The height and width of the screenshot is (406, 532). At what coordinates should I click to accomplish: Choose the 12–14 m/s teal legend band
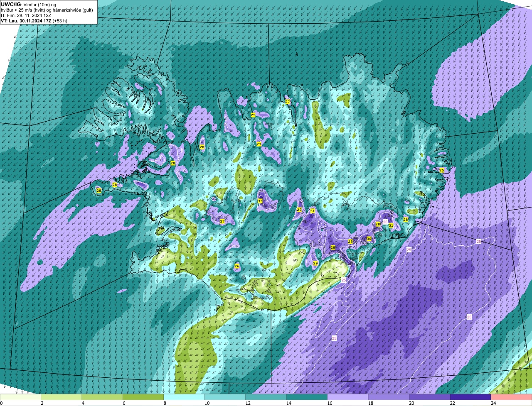(x=266, y=397)
